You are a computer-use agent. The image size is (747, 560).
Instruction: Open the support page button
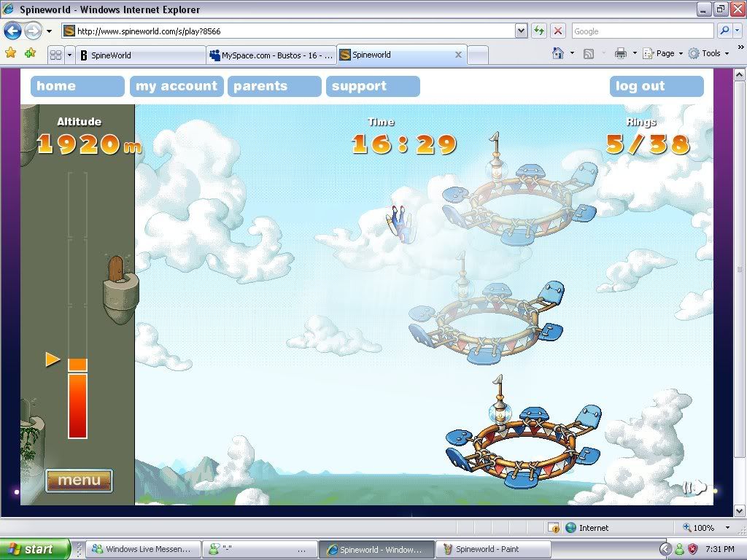pyautogui.click(x=373, y=86)
